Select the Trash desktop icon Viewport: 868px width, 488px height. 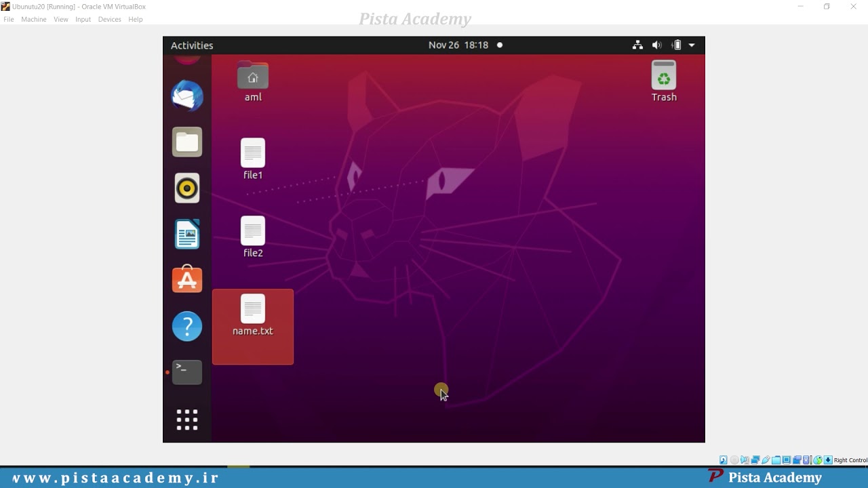coord(664,81)
